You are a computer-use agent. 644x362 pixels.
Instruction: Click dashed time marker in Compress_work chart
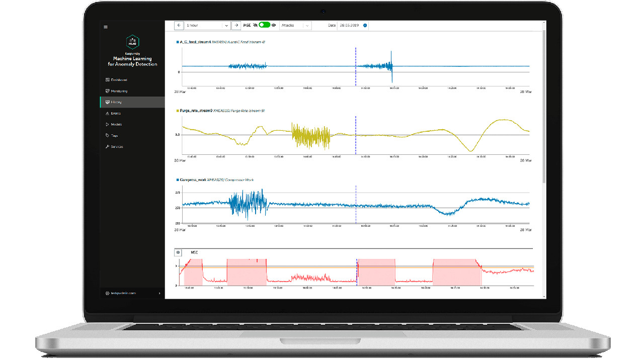pos(356,204)
